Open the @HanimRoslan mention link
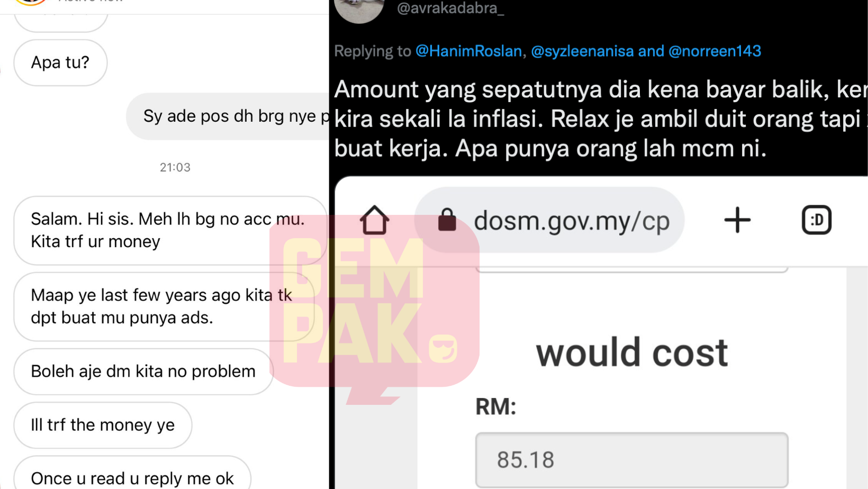The image size is (868, 489). click(468, 51)
